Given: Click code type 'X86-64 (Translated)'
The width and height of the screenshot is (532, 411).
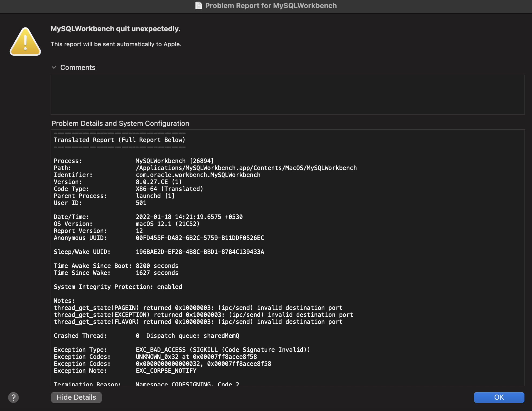Looking at the screenshot, I should click(x=169, y=189).
